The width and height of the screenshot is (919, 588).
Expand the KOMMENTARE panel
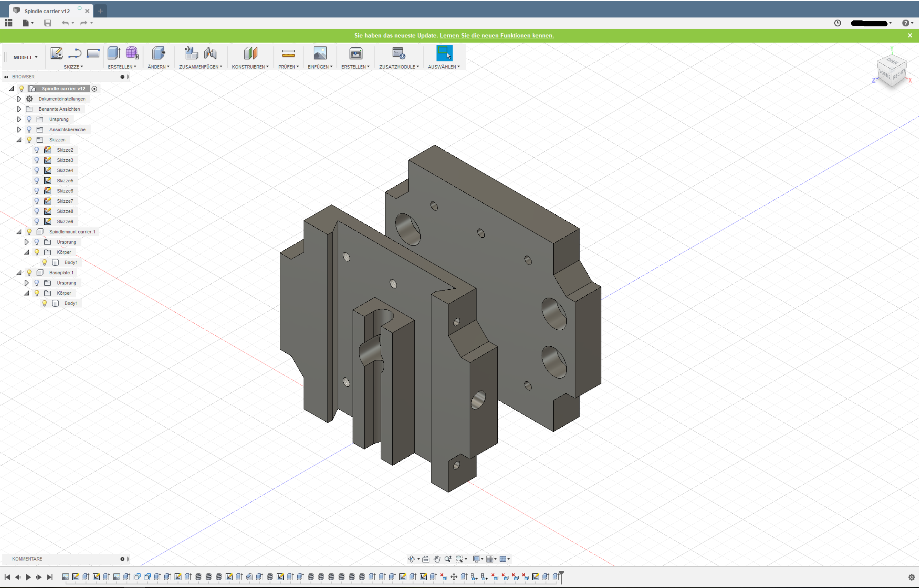(x=122, y=559)
